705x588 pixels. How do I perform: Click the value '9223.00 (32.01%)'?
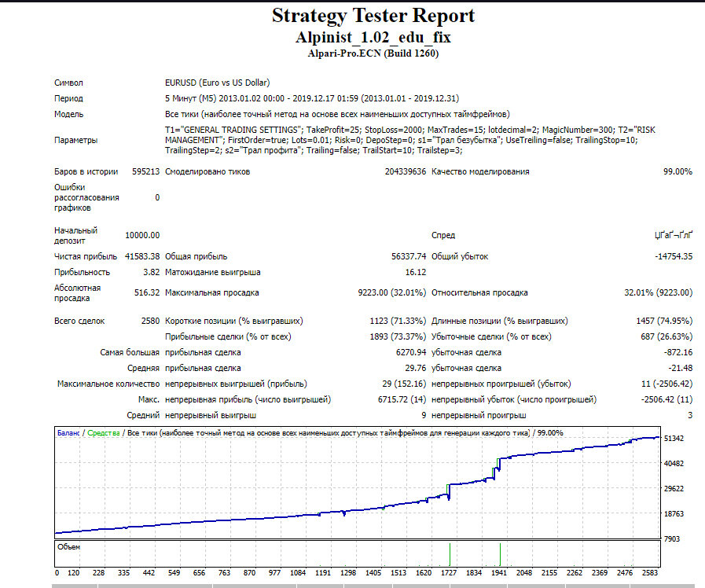point(391,292)
